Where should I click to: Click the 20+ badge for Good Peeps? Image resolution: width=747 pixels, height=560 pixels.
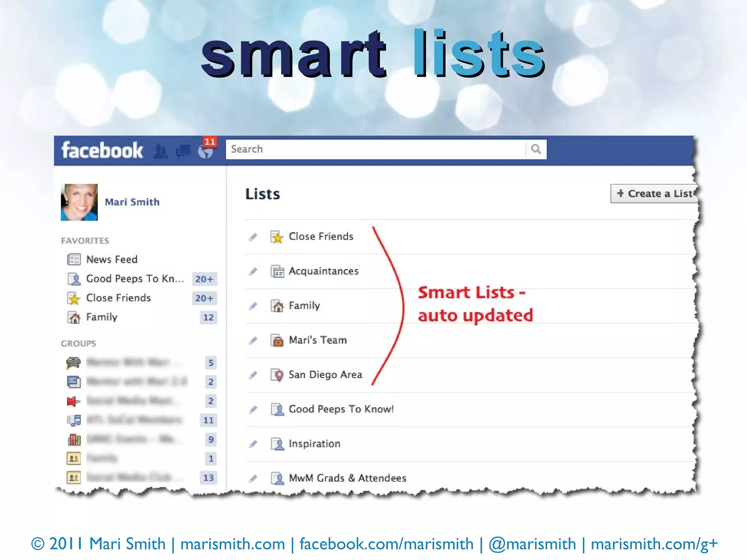(x=204, y=279)
